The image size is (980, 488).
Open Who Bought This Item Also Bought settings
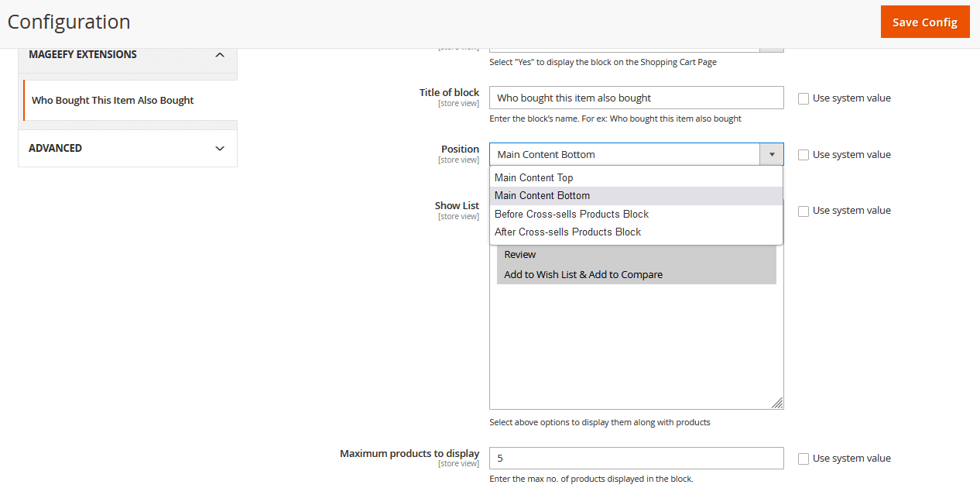tap(113, 101)
